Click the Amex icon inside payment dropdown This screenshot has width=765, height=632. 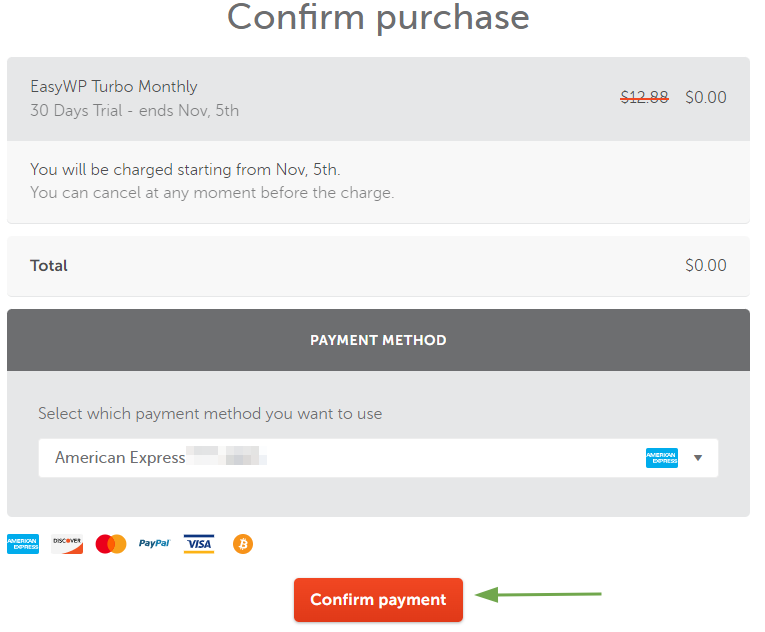point(662,458)
